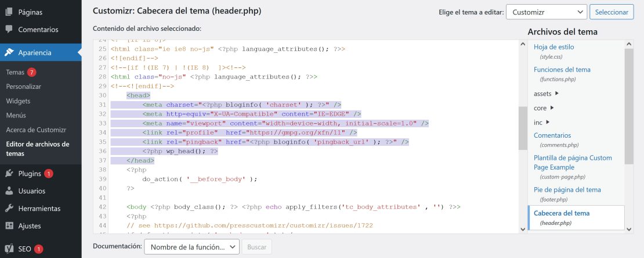Expand the assets folder
644x258 pixels.
click(547, 94)
